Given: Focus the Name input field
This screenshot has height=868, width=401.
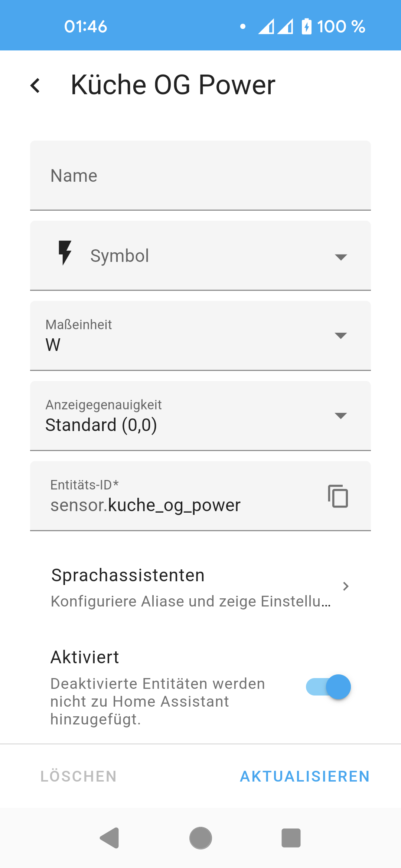Looking at the screenshot, I should 200,175.
